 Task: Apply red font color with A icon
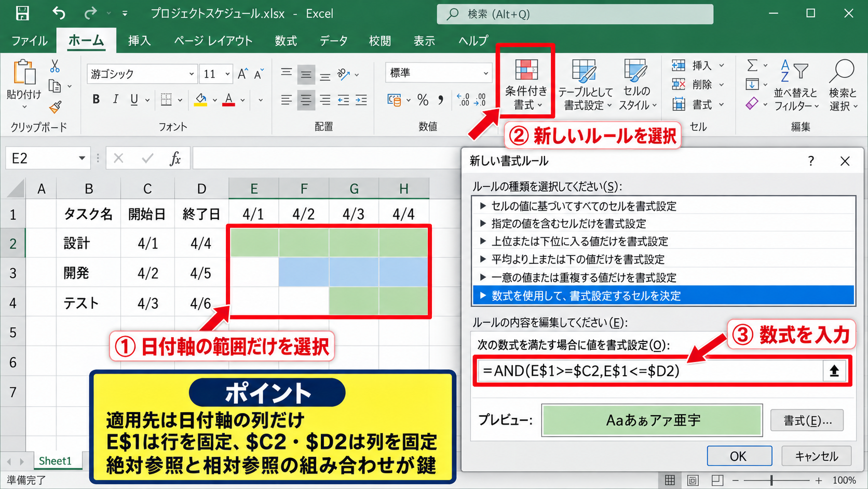point(229,99)
